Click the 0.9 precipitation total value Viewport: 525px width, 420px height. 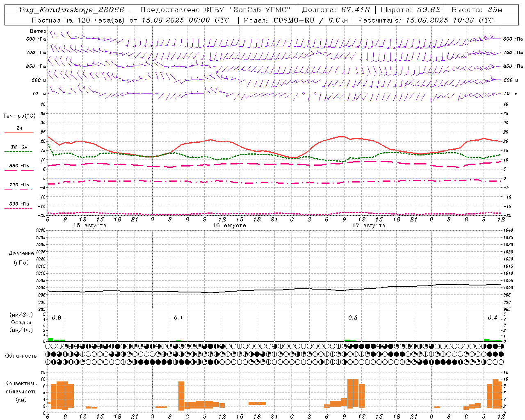coord(57,318)
